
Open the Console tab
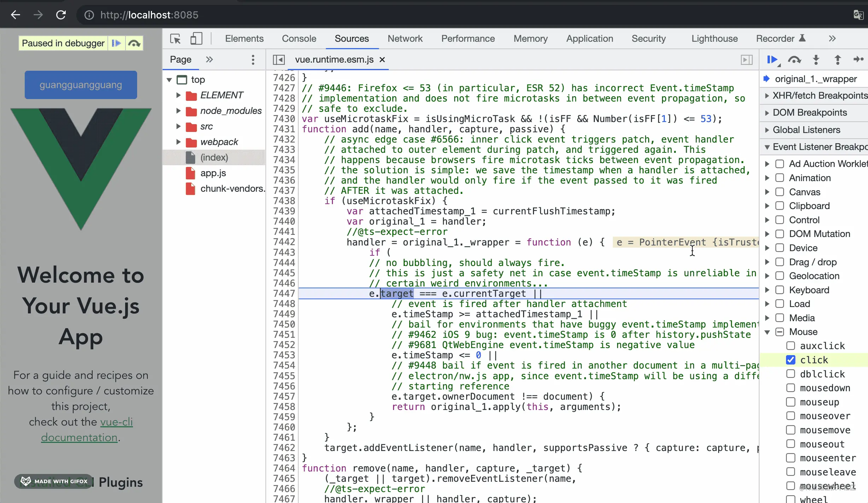(x=299, y=39)
